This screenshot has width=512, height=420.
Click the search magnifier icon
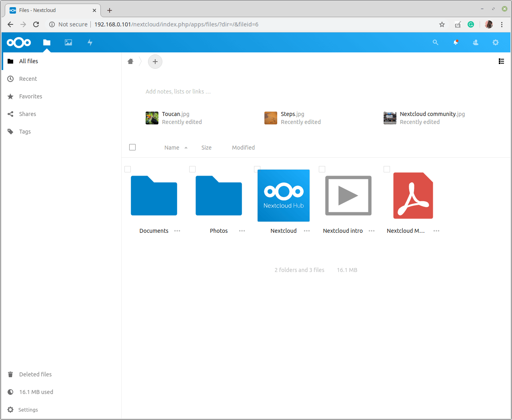(436, 42)
